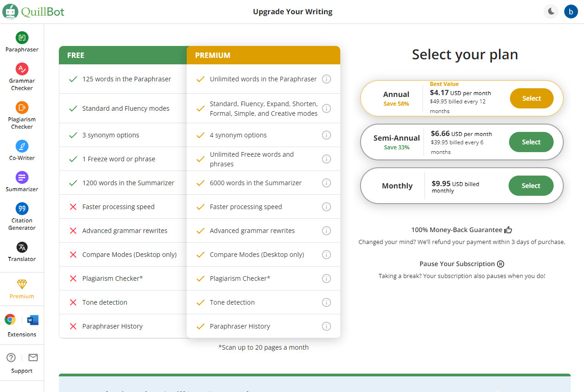Open the Citation Generator icon
This screenshot has height=392, width=584.
point(22,209)
